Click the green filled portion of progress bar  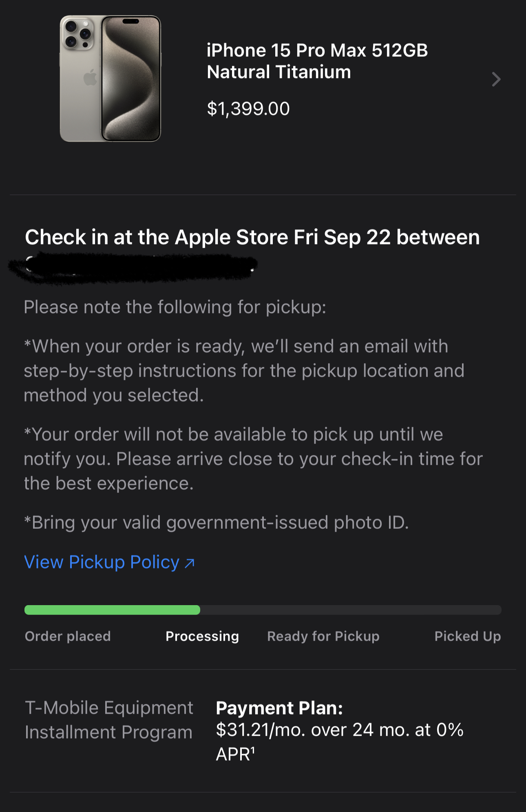point(112,610)
